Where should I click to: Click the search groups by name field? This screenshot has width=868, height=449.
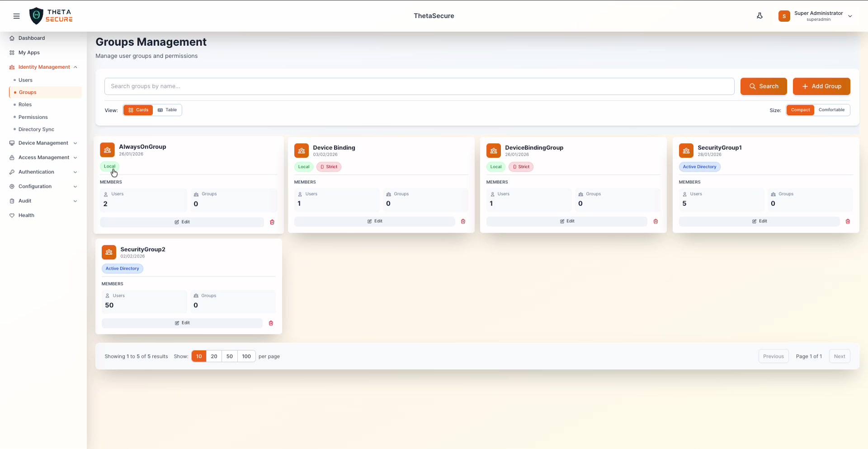coord(419,86)
